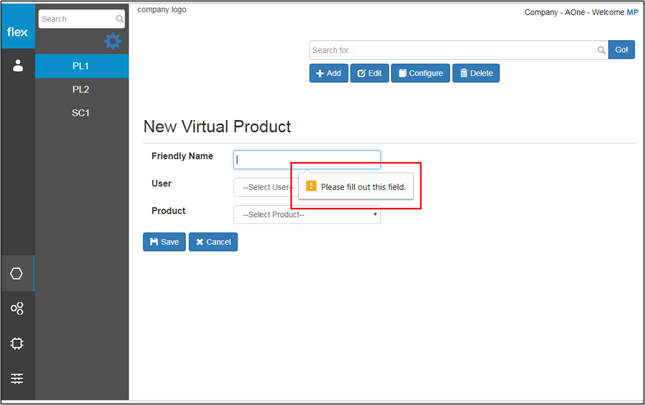Screen dimensions: 645x405
Task: Click the magnifier icon in the main search bar
Action: tap(601, 50)
